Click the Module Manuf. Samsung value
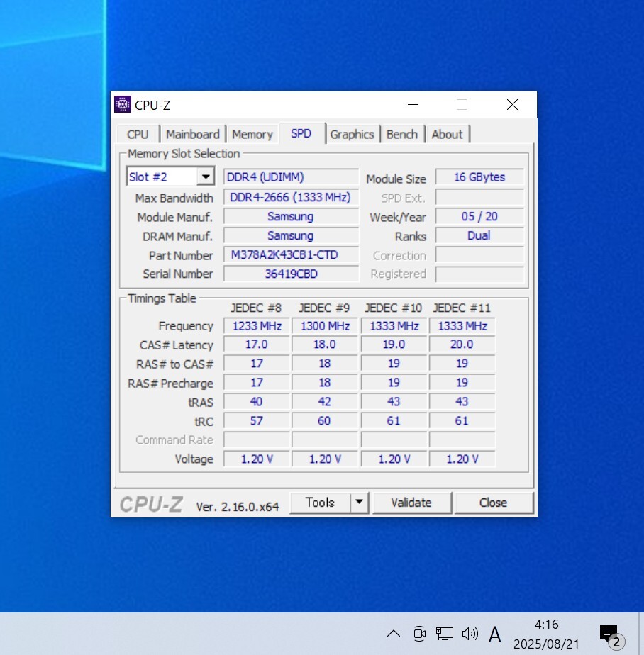This screenshot has height=655, width=644. [x=291, y=216]
